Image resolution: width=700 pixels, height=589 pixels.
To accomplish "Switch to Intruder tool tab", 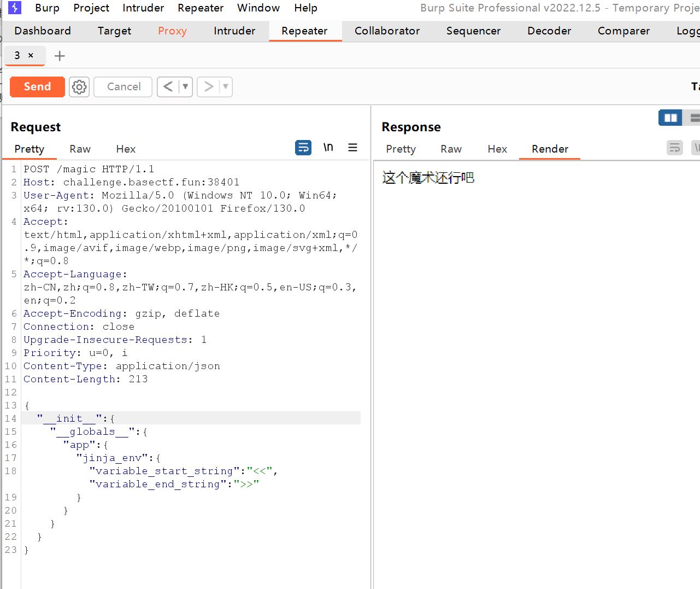I will pyautogui.click(x=234, y=31).
